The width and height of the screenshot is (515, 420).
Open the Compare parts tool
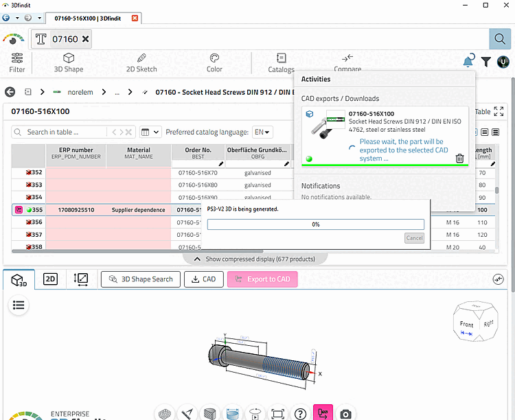tap(347, 62)
